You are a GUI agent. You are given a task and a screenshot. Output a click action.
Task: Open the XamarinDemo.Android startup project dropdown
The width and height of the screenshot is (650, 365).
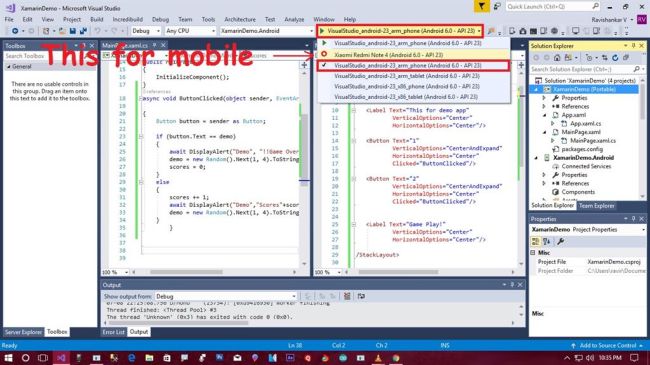click(267, 31)
